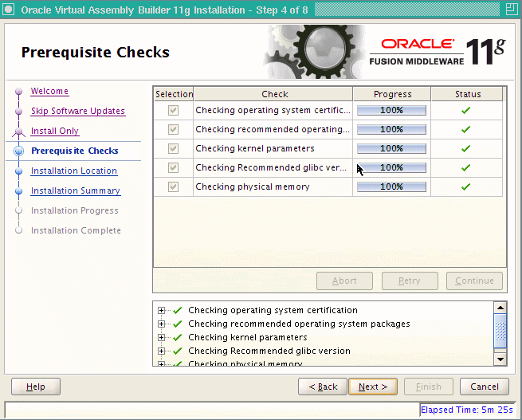Click progress bar for recommended operating... check
Image resolution: width=522 pixels, height=420 pixels.
[391, 129]
